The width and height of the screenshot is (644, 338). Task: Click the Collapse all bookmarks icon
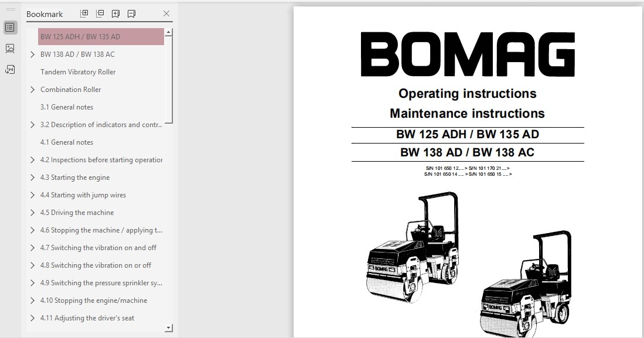(100, 13)
